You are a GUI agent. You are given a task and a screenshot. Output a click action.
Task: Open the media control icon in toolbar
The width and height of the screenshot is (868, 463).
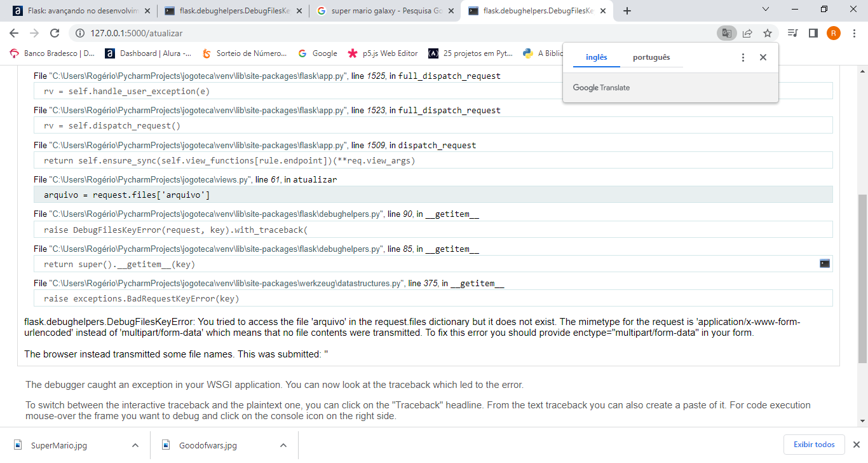[792, 33]
